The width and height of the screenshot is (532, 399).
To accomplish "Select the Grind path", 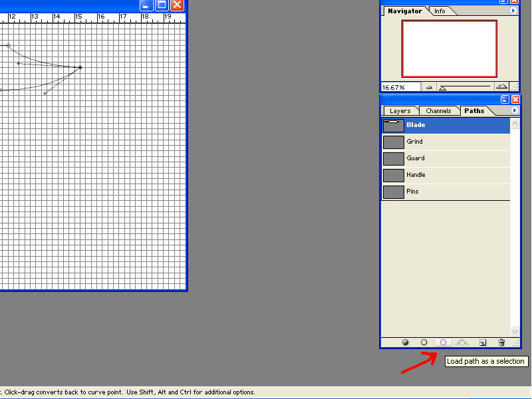I will tap(446, 142).
